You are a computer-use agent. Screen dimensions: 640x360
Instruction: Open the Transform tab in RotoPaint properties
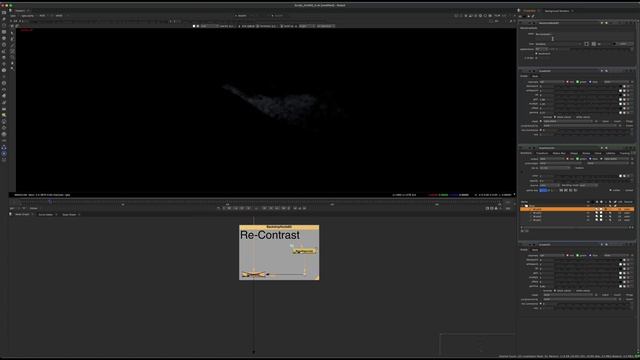(x=542, y=153)
